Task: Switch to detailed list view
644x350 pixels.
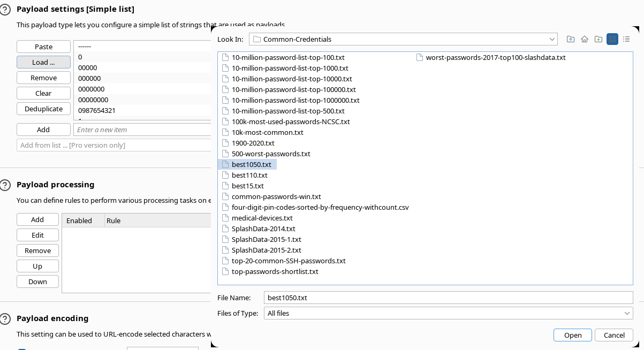Action: 626,39
